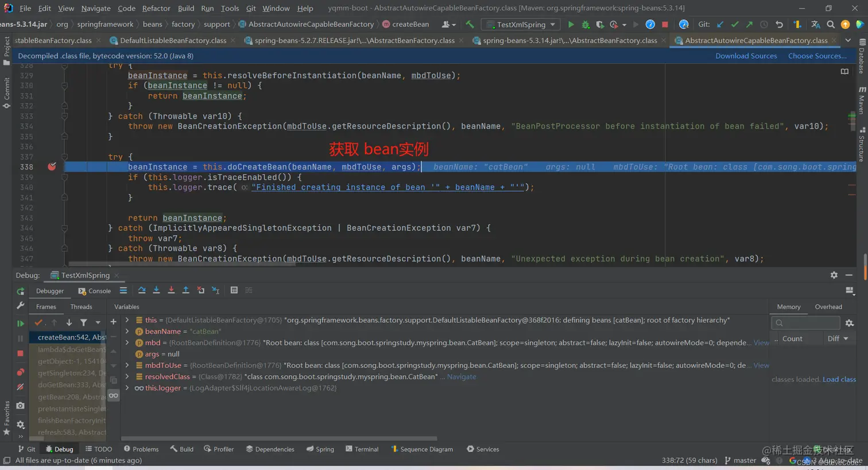Click the New Watch plus icon
Viewport: 868px width, 470px height.
click(x=113, y=322)
